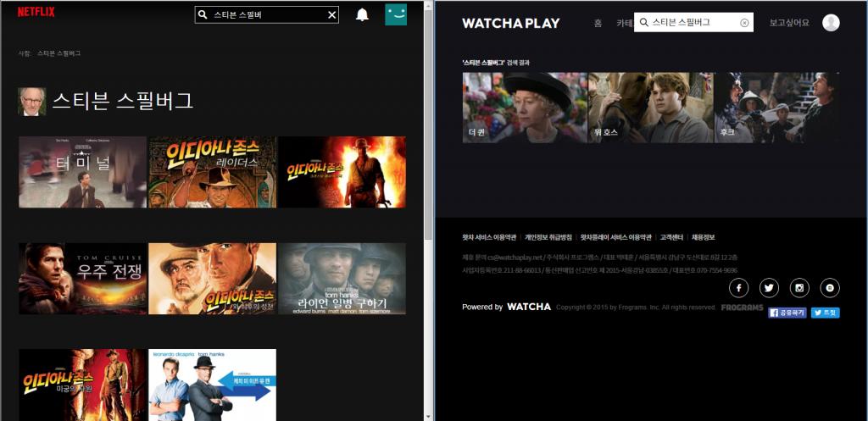This screenshot has width=868, height=421.
Task: Open 인디아나 존스 레이더스 poster
Action: click(x=212, y=172)
